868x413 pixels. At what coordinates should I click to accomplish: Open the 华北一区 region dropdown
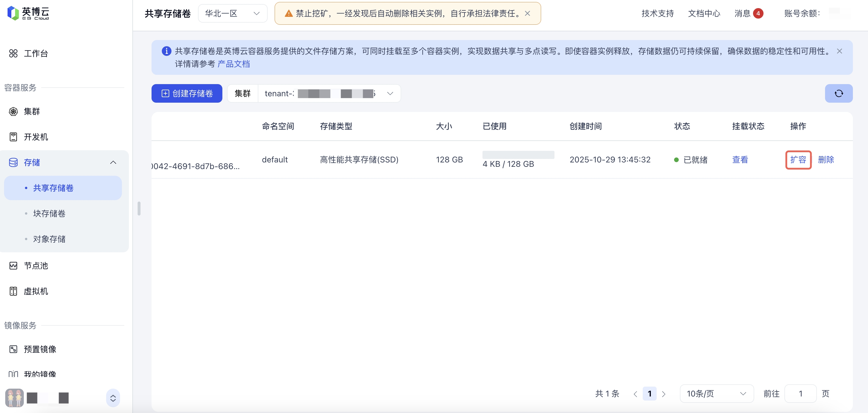(233, 13)
